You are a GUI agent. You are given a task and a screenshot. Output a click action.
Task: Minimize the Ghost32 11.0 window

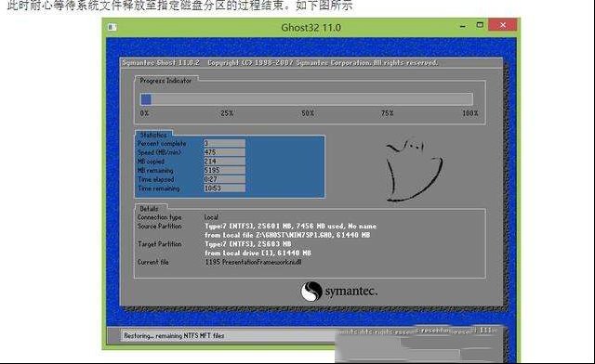click(x=463, y=26)
